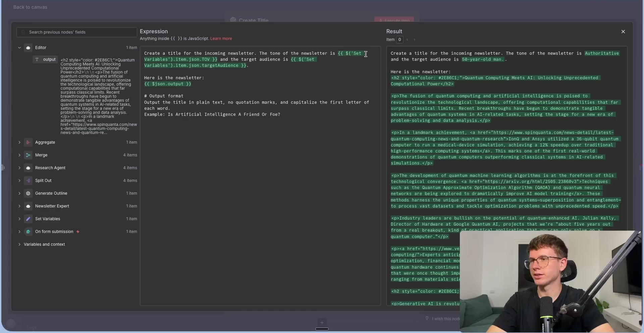Click inside the Expression text editor
The height and width of the screenshot is (333, 644).
pyautogui.click(x=260, y=176)
